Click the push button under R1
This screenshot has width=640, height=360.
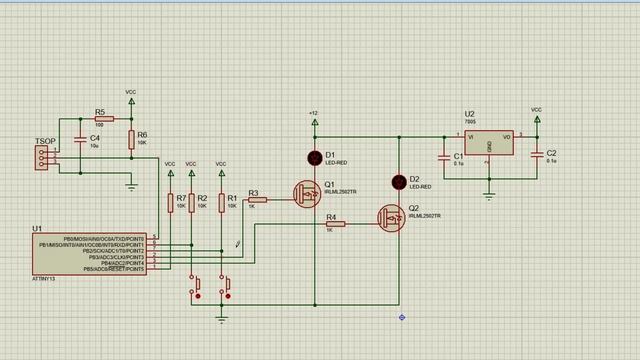pos(224,284)
